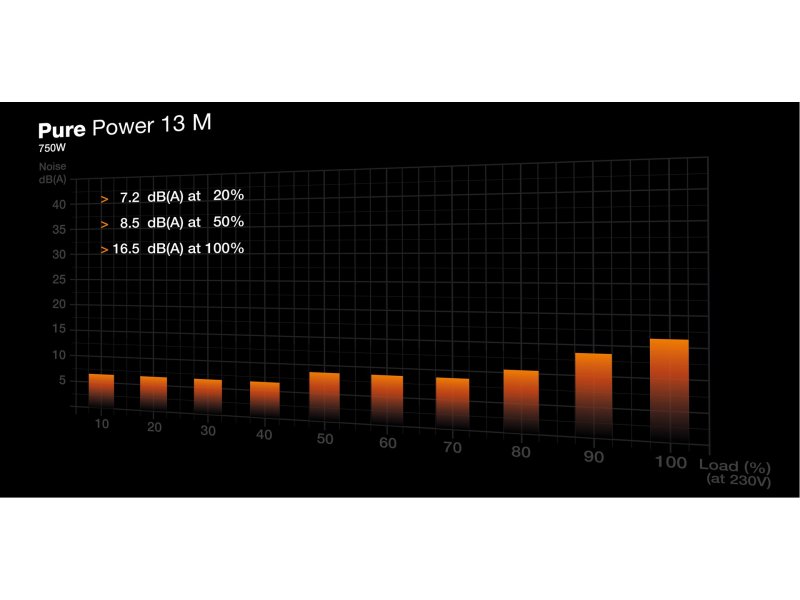800x600 pixels.
Task: Select the orange bar above load 70
Action: coord(453,405)
